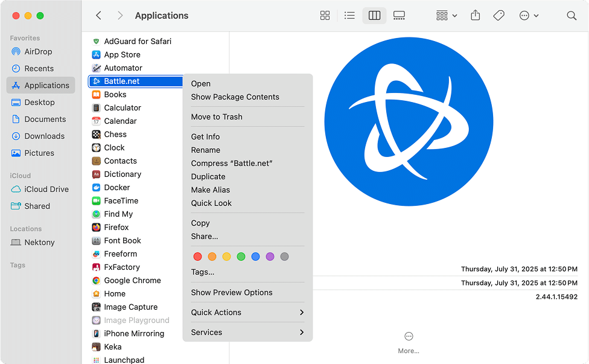
Task: Apply the green tag color
Action: pyautogui.click(x=241, y=257)
